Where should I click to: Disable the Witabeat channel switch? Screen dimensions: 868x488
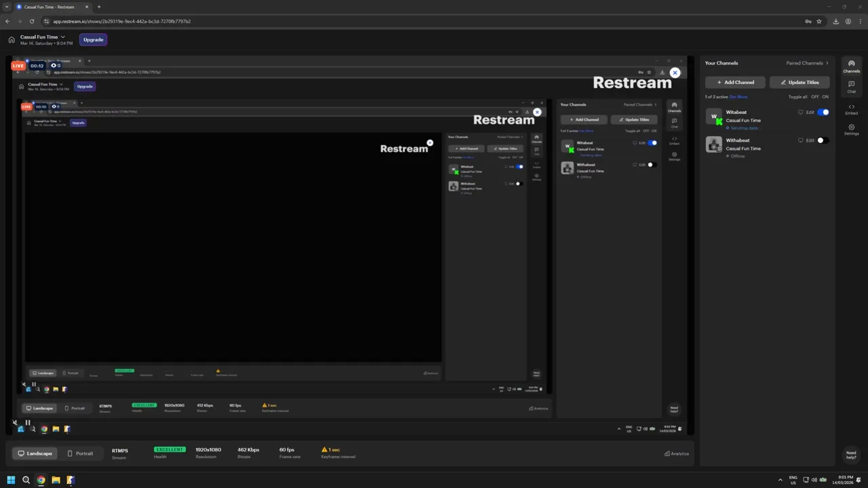pos(823,113)
